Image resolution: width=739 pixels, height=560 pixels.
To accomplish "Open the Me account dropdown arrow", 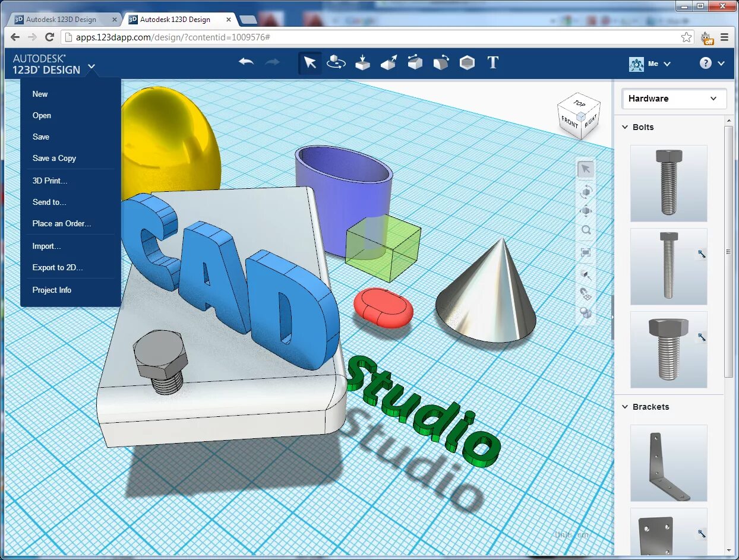I will pos(667,64).
